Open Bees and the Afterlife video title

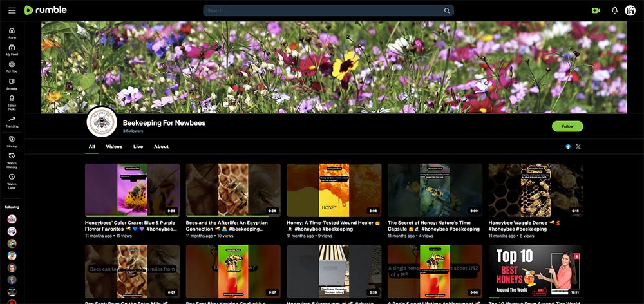(227, 225)
